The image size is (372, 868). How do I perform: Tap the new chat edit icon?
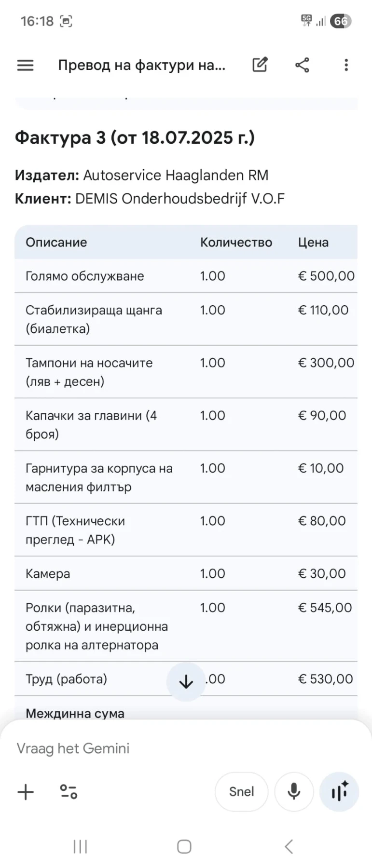260,65
